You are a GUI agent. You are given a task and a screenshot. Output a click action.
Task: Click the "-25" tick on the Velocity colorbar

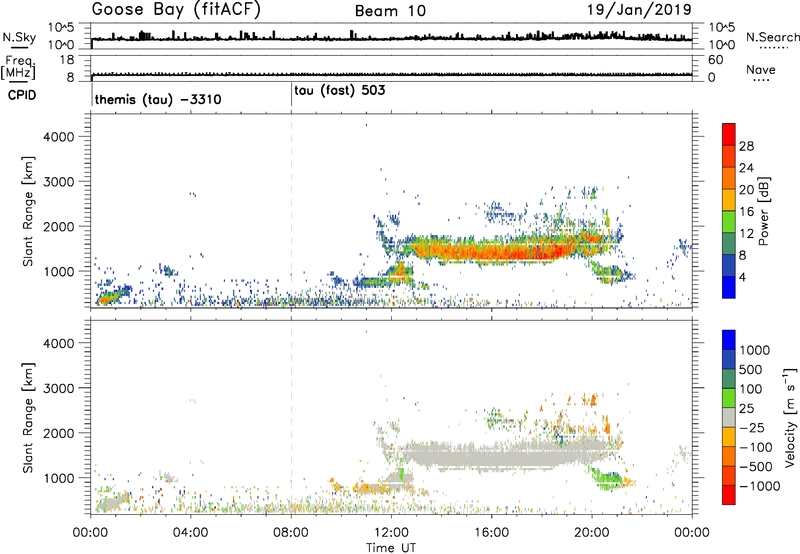(x=752, y=427)
